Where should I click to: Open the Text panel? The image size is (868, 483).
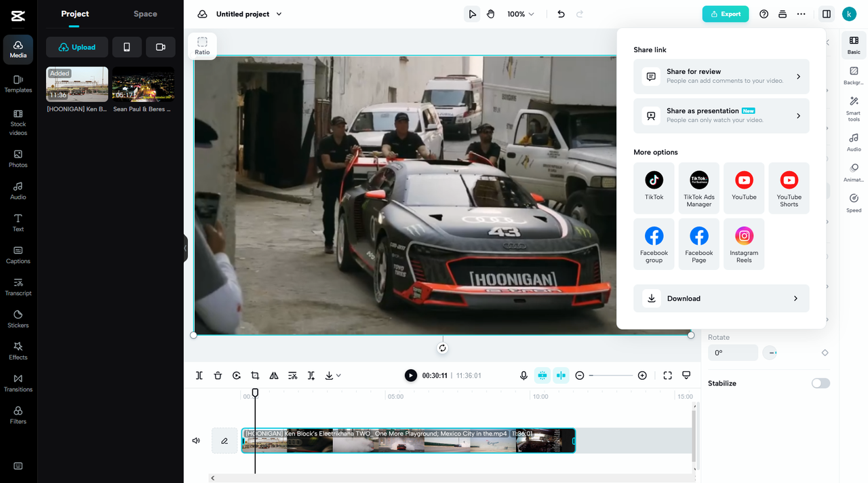(x=18, y=223)
